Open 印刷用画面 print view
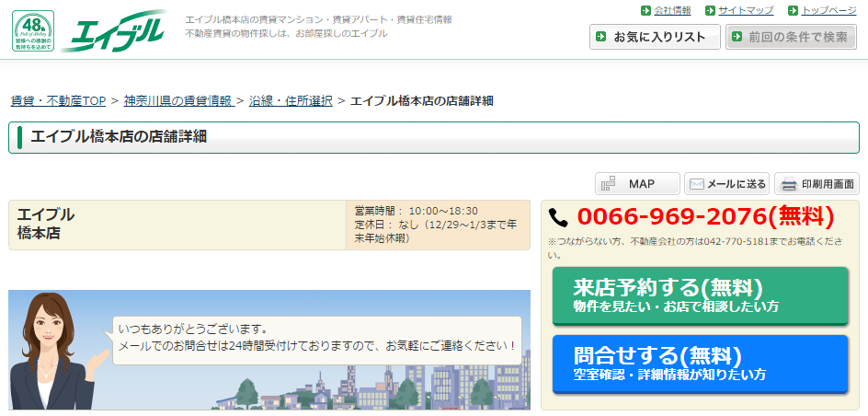The width and height of the screenshot is (868, 416). pyautogui.click(x=817, y=184)
